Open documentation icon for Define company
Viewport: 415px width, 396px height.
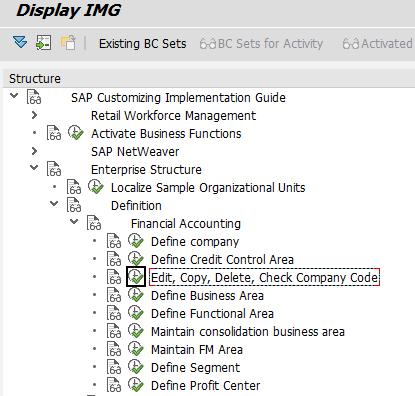click(x=114, y=241)
